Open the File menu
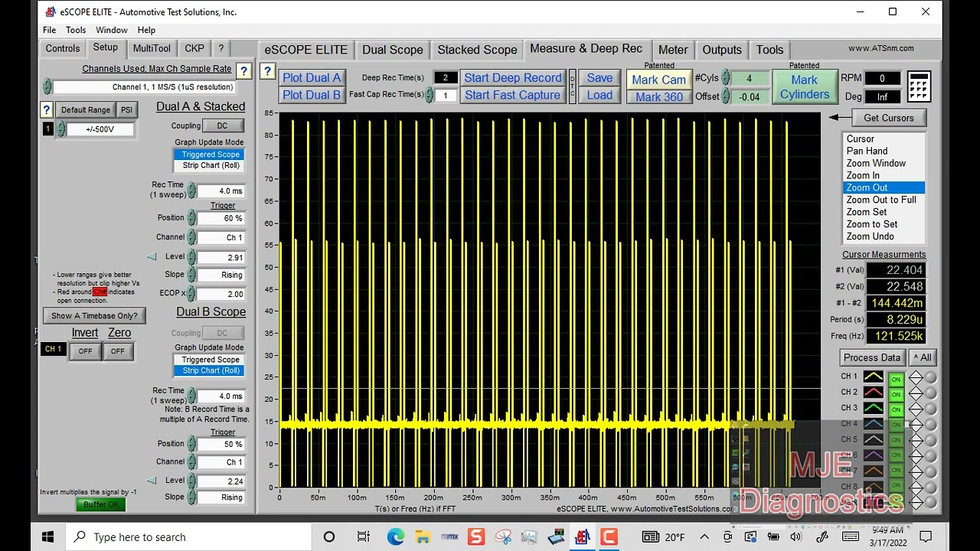980x551 pixels. pyautogui.click(x=49, y=30)
